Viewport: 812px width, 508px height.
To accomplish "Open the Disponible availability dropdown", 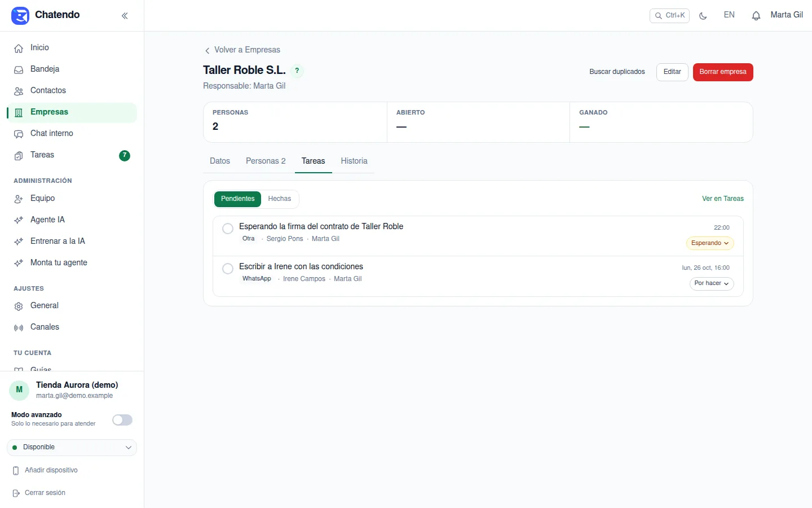I will tap(72, 448).
